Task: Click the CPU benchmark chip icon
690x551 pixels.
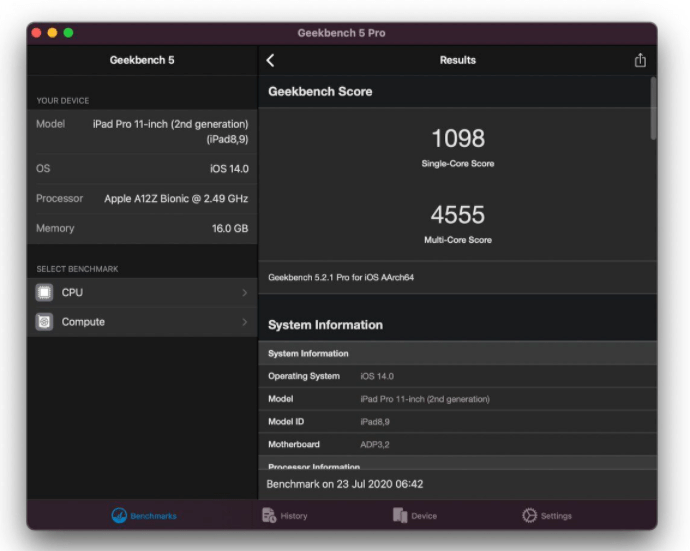Action: click(44, 293)
